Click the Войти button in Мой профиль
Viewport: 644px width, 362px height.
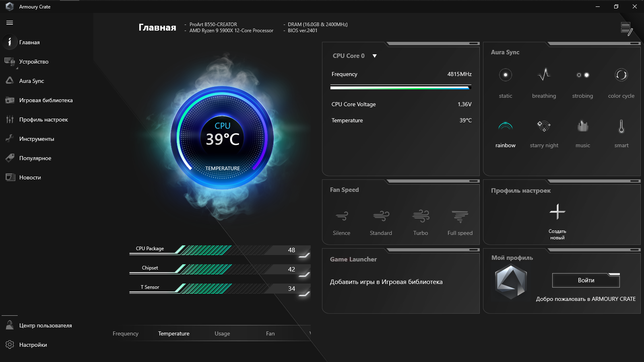click(586, 280)
